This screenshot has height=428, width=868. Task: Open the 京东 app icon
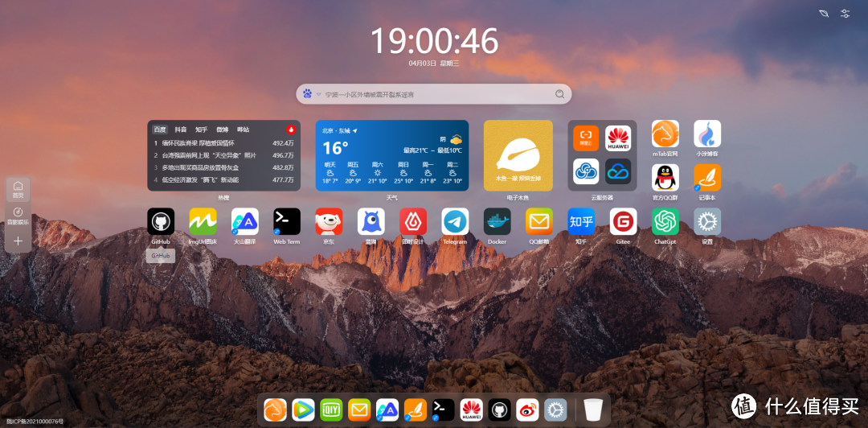click(329, 222)
